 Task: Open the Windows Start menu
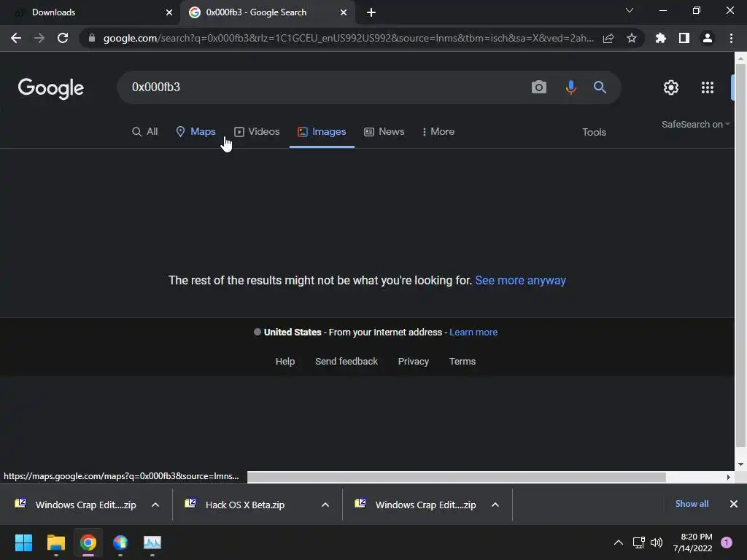click(23, 542)
